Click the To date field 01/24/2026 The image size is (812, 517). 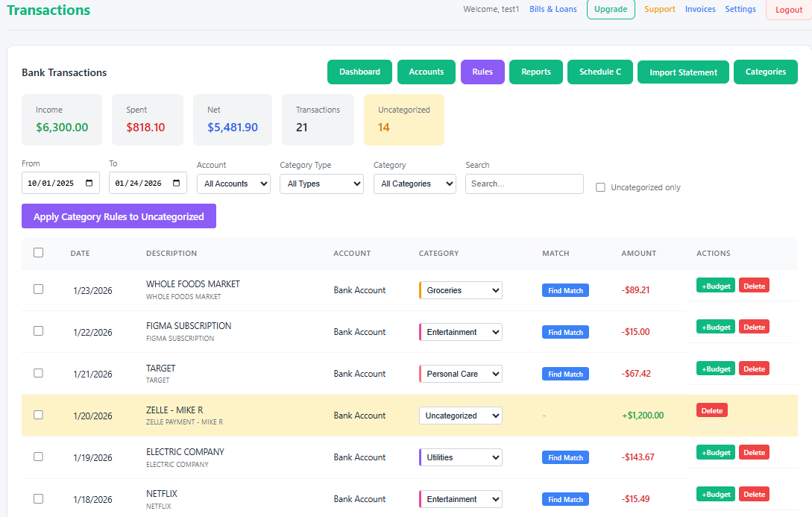coord(148,183)
